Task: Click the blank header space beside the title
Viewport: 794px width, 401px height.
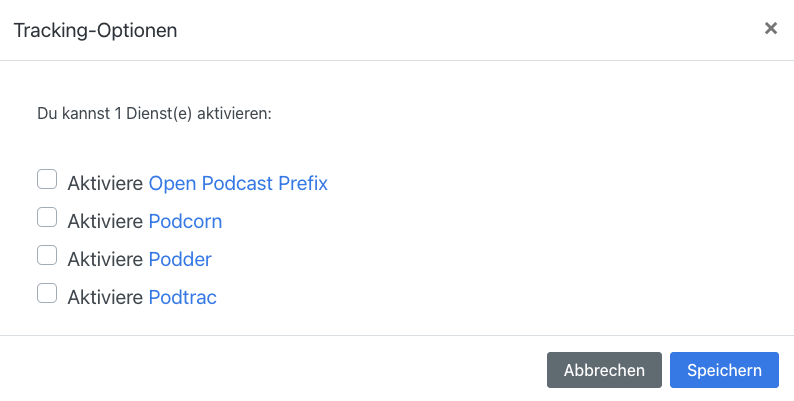Action: point(450,30)
